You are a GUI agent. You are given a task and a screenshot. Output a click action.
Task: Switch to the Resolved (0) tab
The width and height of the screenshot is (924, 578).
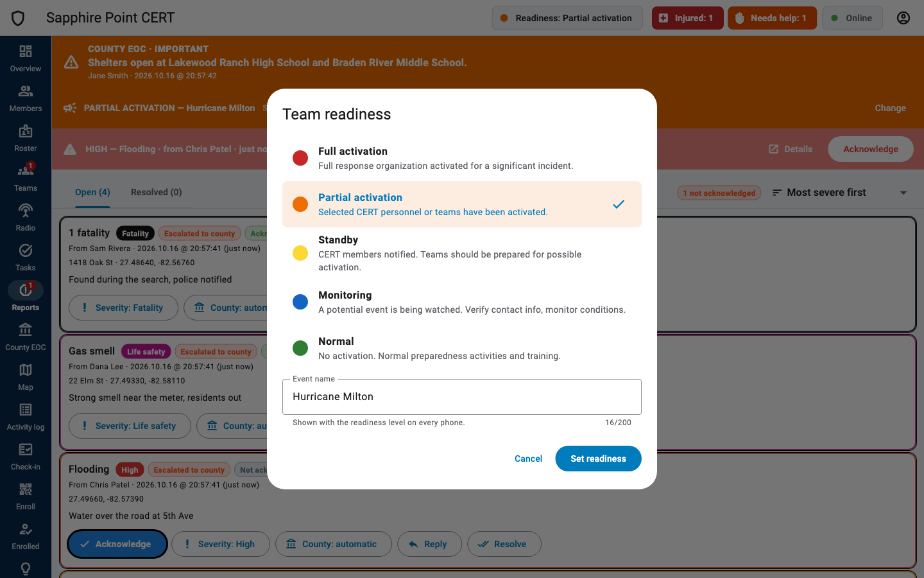(157, 192)
